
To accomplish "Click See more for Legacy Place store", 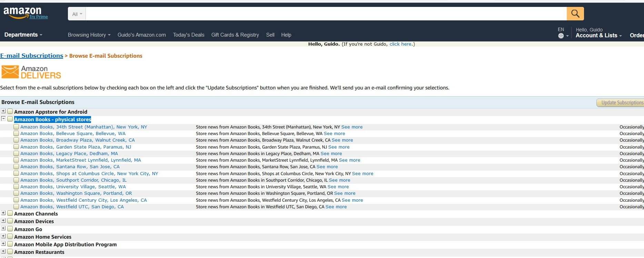I will pos(331,153).
